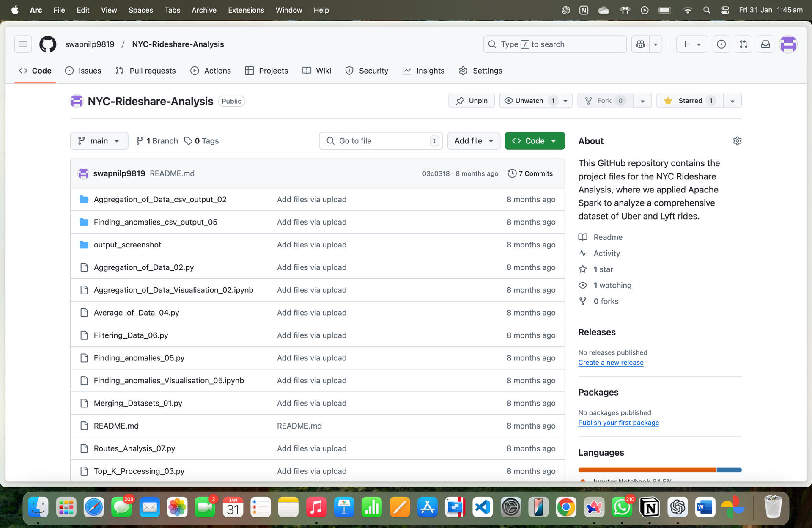Image resolution: width=812 pixels, height=528 pixels.
Task: Expand the green Code clone dropdown
Action: pos(535,141)
